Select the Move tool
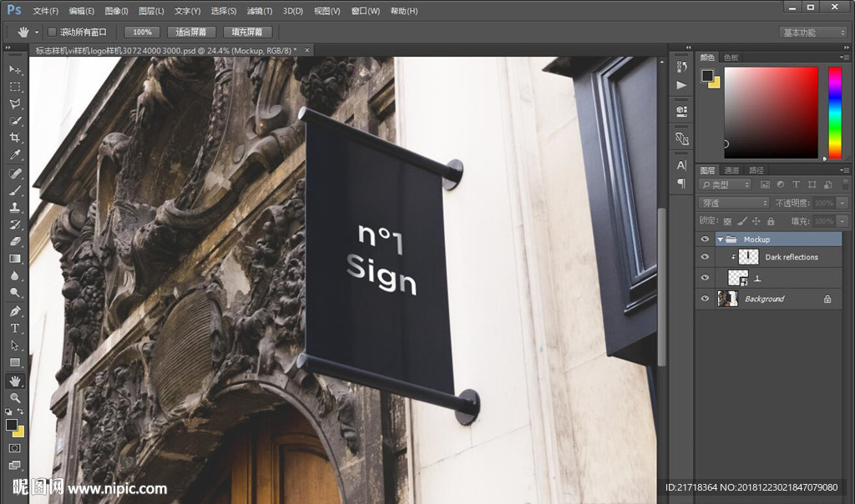Screen dimensions: 855x504 click(15, 70)
